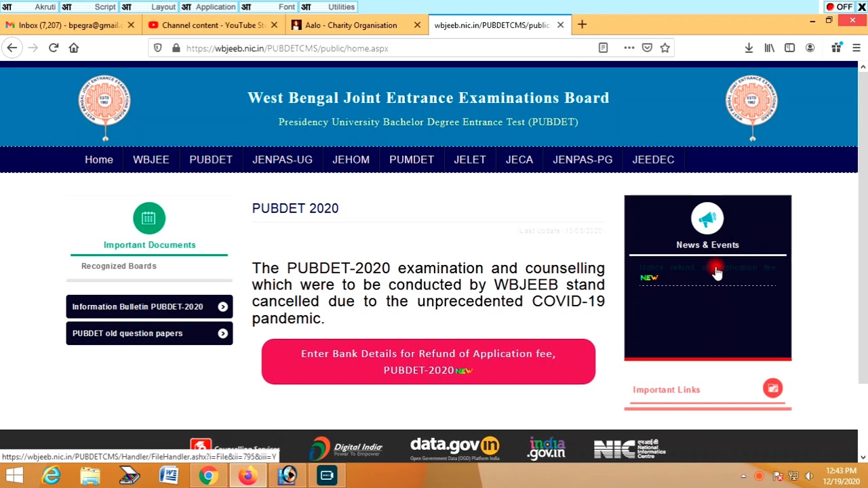Toggle the red OFF recording indicator
Viewport: 868px width, 488px height.
tap(839, 7)
